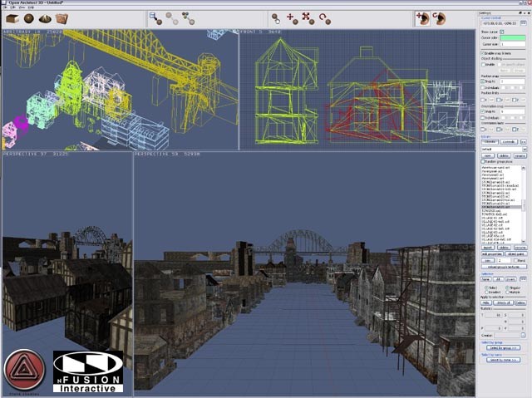Viewport: 532px width, 398px height.
Task: Toggle Orientation limits X checkbox
Action: (483, 130)
